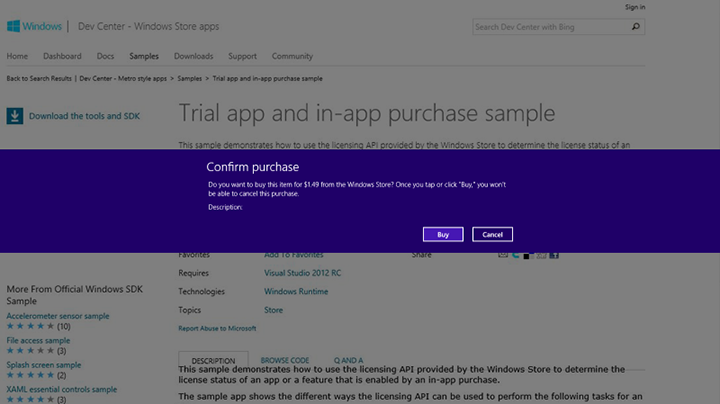
Task: Open Splash screen sample link
Action: click(x=44, y=365)
